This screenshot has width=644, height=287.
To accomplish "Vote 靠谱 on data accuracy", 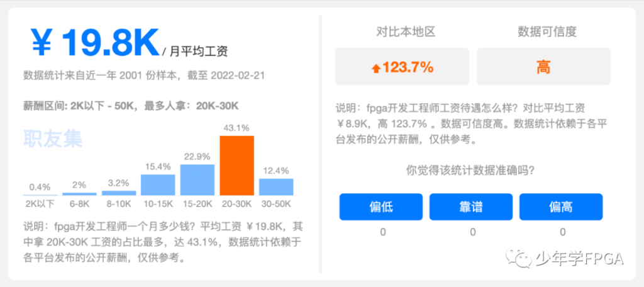I will [x=471, y=207].
